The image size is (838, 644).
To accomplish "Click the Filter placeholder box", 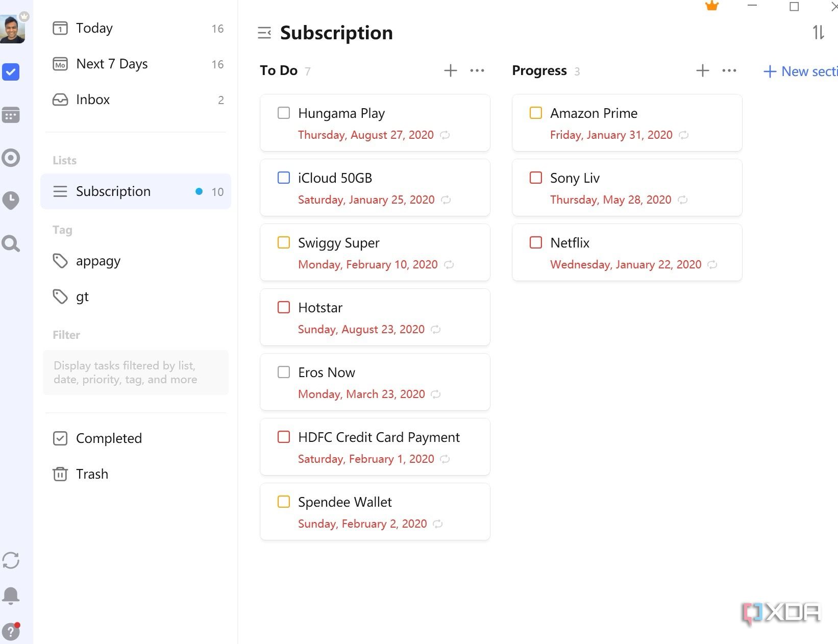I will pyautogui.click(x=136, y=373).
